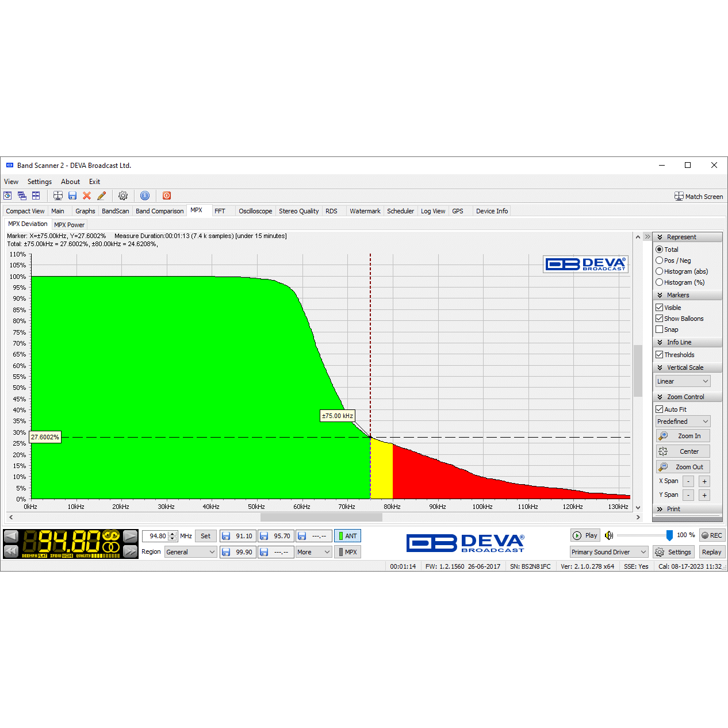
Task: Expand the Print panel section
Action: [673, 509]
